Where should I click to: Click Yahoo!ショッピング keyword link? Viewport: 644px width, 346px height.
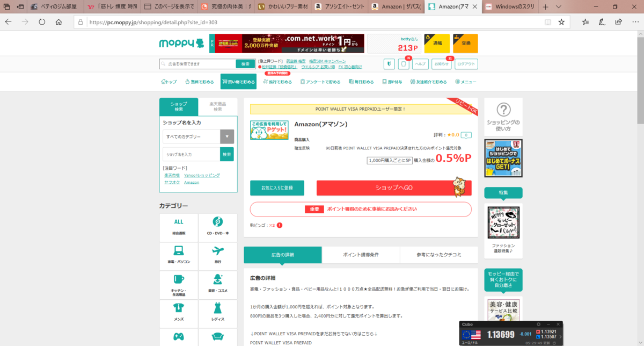click(202, 175)
